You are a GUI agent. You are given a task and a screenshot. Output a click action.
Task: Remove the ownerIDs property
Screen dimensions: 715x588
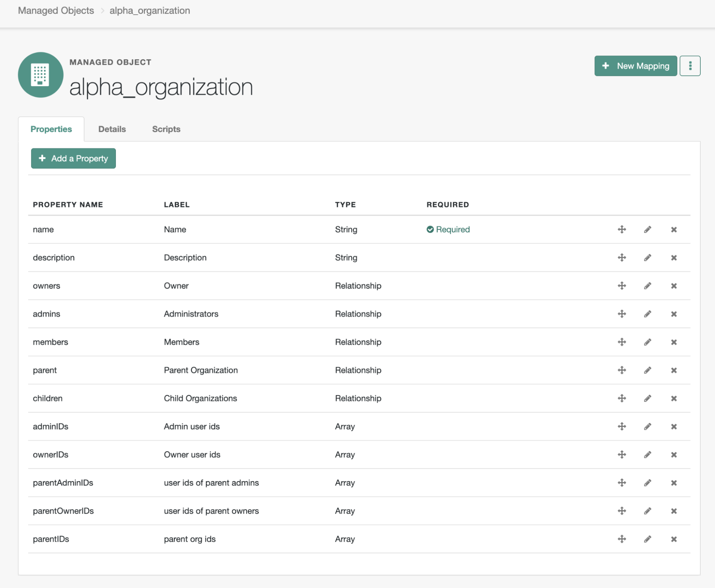[674, 455]
